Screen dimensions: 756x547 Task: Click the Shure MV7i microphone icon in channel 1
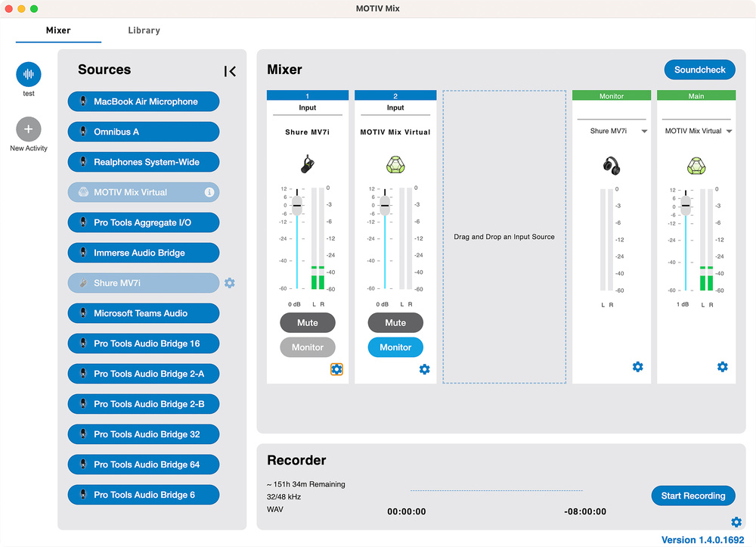pos(307,164)
